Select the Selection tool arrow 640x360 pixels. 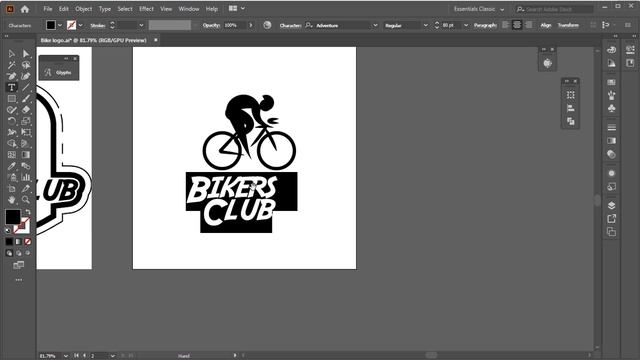11,54
